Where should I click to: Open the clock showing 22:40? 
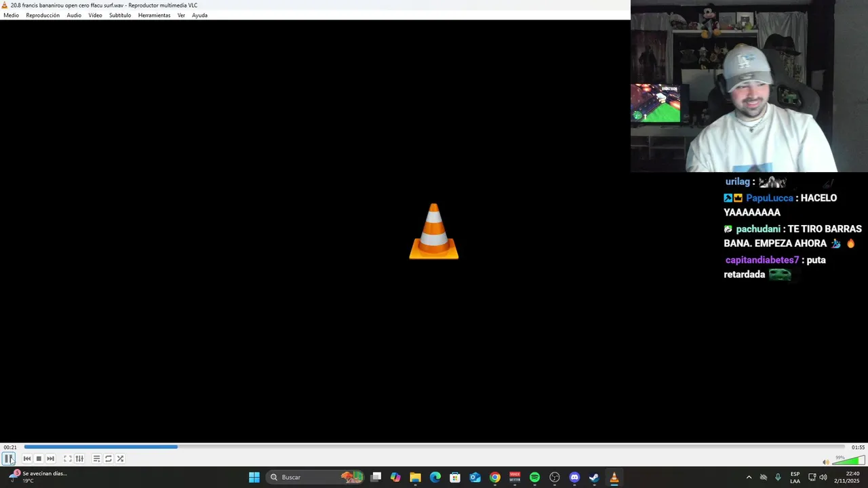[847, 477]
